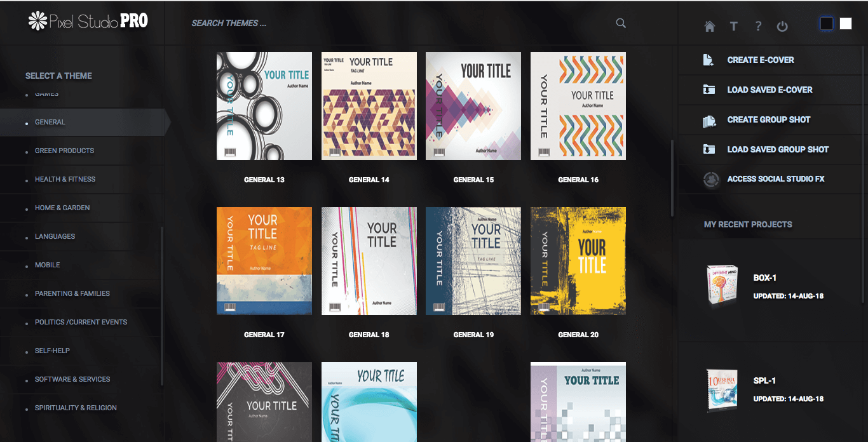Click the theme grid vertical scrollbar
The width and height of the screenshot is (868, 442).
coord(672,178)
